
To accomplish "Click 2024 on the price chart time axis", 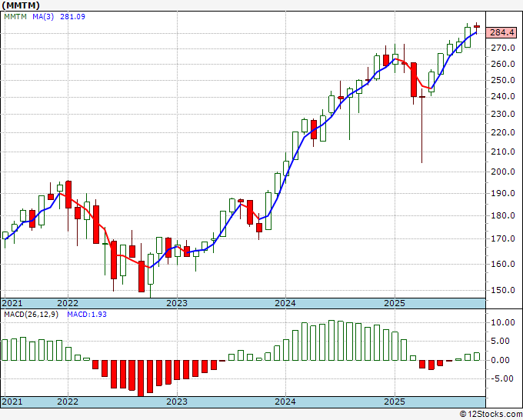I will (285, 303).
